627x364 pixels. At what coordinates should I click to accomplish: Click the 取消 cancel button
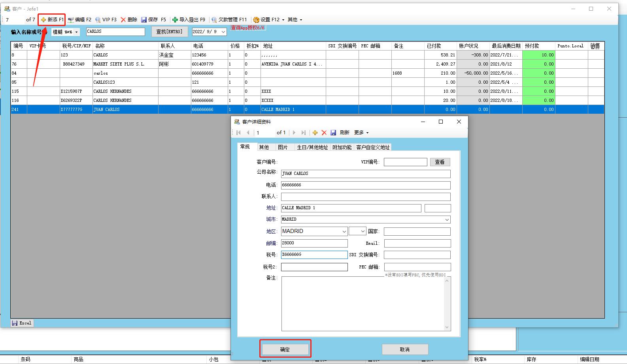click(405, 349)
